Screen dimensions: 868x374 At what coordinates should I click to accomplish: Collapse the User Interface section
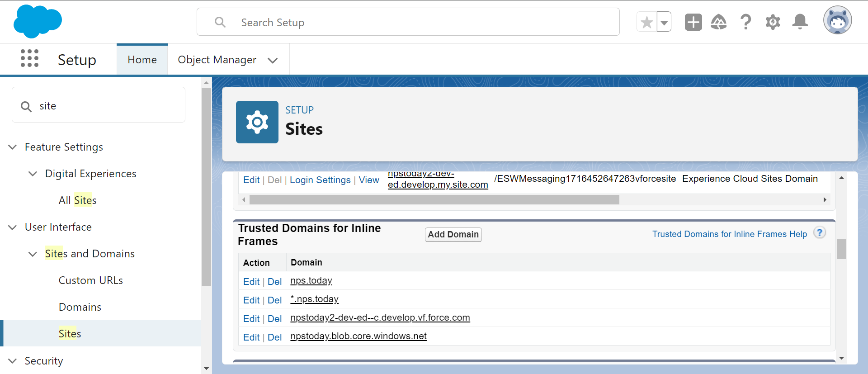coord(13,227)
